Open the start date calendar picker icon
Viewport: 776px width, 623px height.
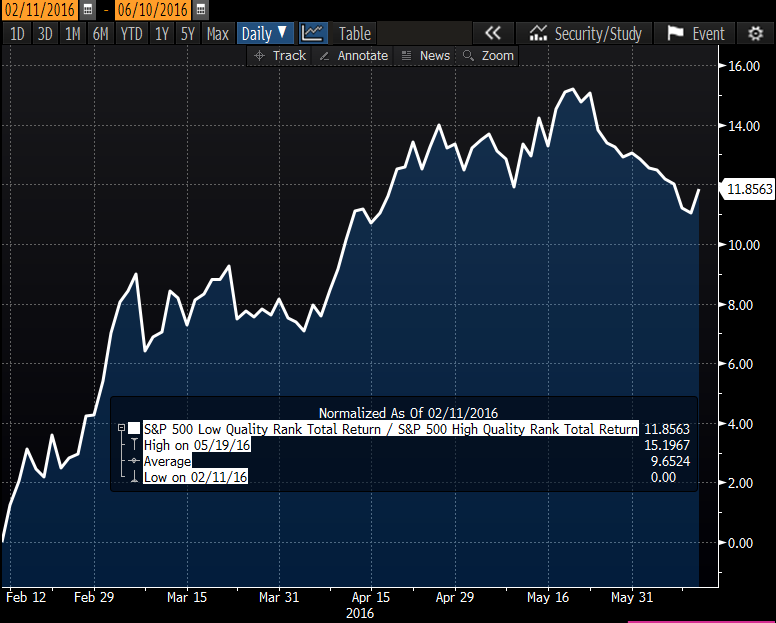point(87,9)
